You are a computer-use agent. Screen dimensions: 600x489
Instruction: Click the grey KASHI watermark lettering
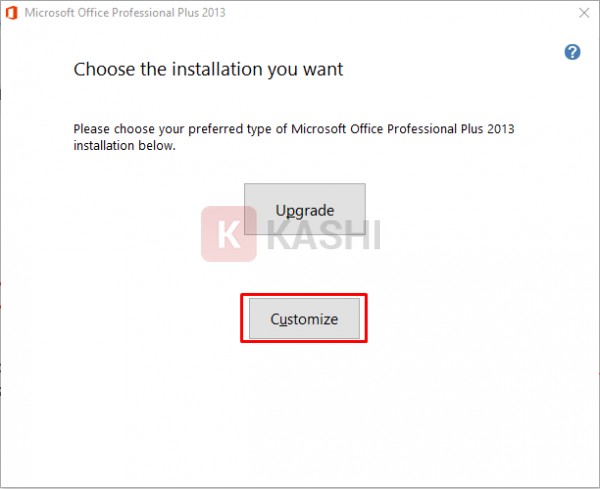323,235
